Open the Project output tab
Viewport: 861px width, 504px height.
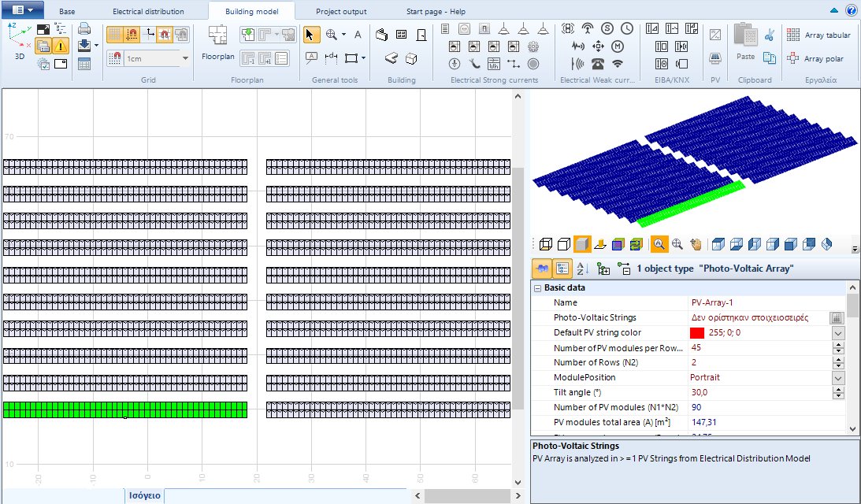341,12
